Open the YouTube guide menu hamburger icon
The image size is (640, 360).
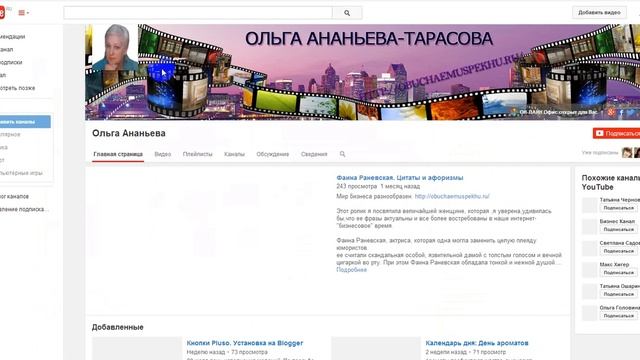pos(23,13)
